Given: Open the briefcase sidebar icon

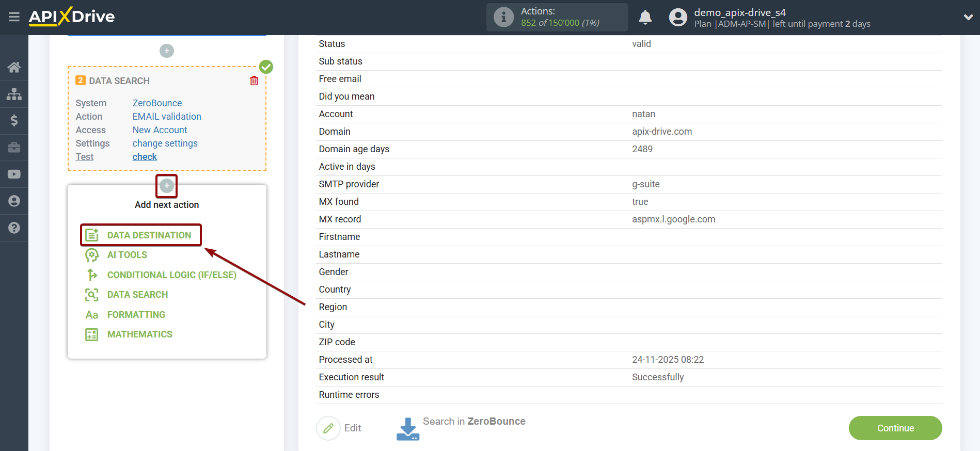Looking at the screenshot, I should (x=14, y=148).
